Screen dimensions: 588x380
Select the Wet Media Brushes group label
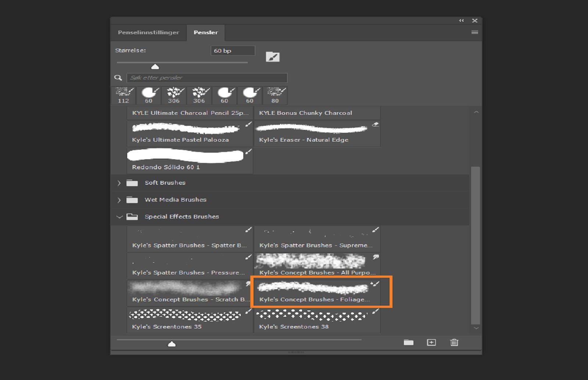(176, 200)
